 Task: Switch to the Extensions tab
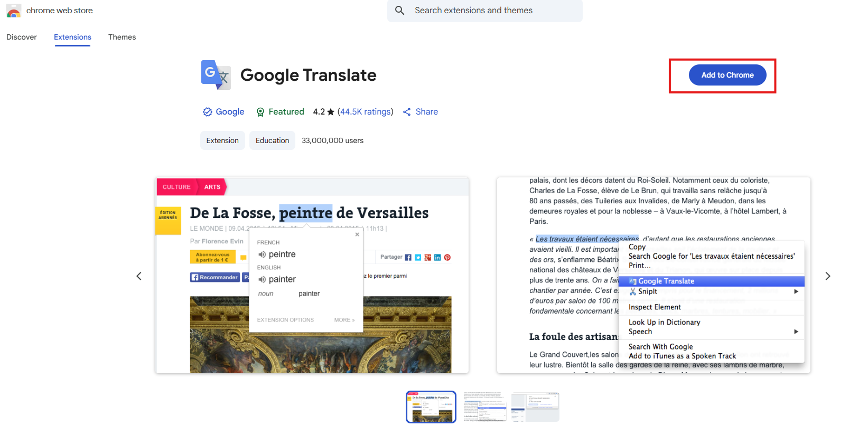(x=72, y=37)
